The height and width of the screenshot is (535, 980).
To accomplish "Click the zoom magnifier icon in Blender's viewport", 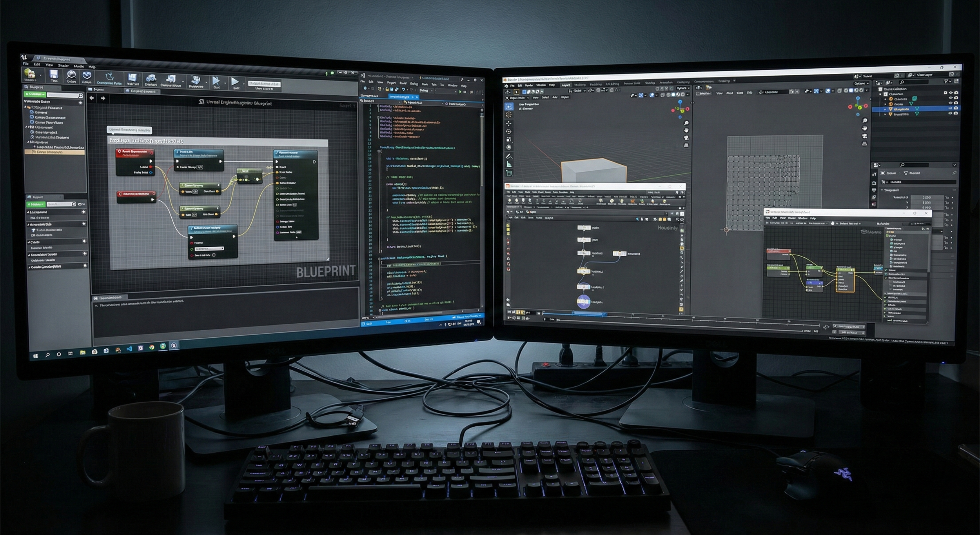I will point(686,123).
